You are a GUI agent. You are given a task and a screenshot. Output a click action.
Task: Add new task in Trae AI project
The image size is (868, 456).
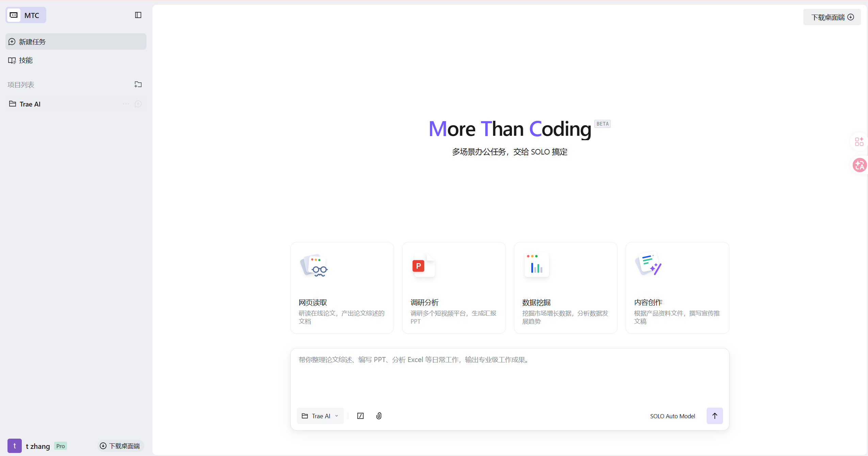click(x=138, y=104)
